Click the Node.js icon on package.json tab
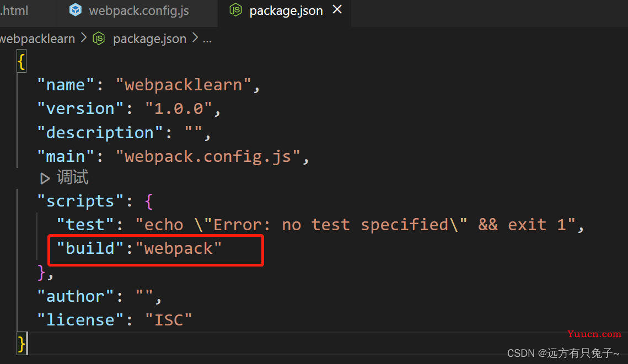This screenshot has width=628, height=364. pyautogui.click(x=235, y=10)
